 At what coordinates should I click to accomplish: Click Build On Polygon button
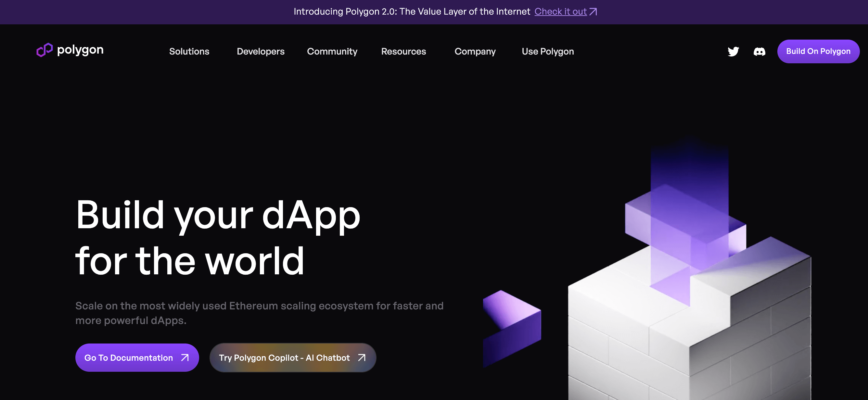pyautogui.click(x=818, y=51)
